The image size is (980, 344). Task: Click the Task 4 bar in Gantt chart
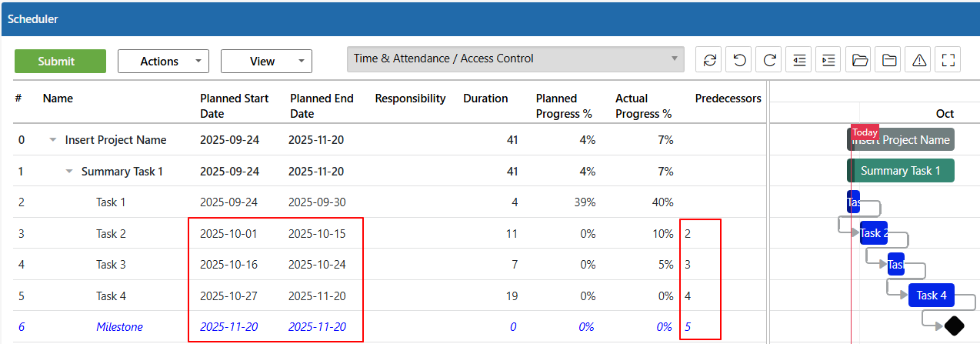tap(932, 296)
